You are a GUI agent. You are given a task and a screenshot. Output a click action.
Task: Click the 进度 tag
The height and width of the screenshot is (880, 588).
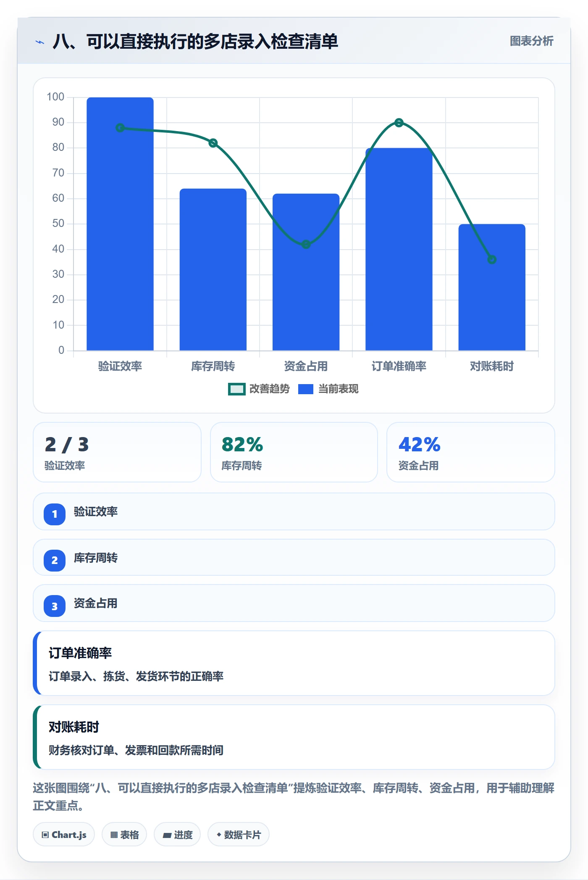coord(177,835)
